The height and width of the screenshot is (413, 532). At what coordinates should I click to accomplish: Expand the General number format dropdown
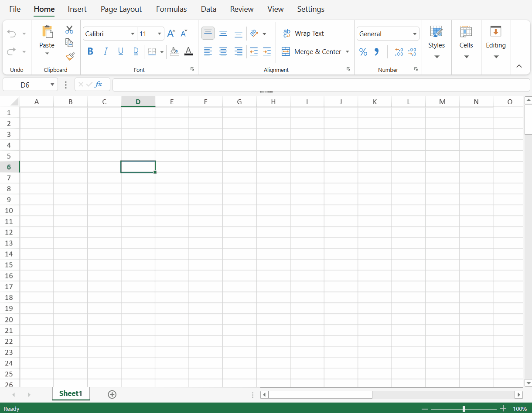(x=414, y=34)
